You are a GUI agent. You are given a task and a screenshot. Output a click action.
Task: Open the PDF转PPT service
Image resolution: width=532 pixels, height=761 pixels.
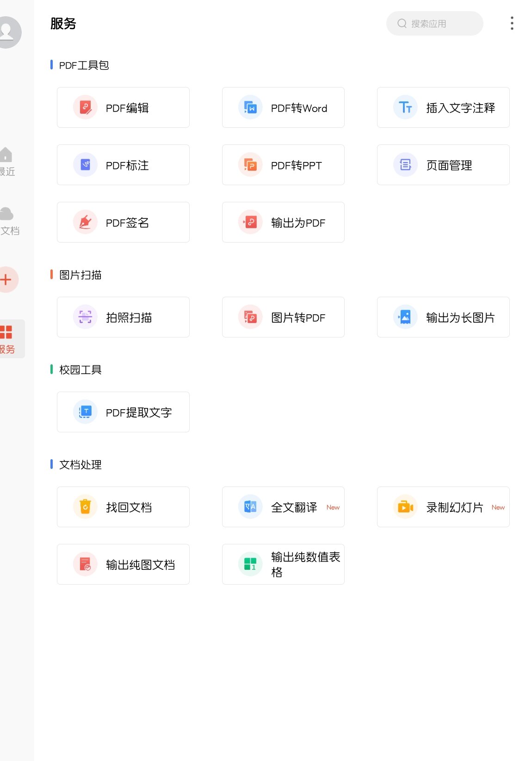(283, 165)
